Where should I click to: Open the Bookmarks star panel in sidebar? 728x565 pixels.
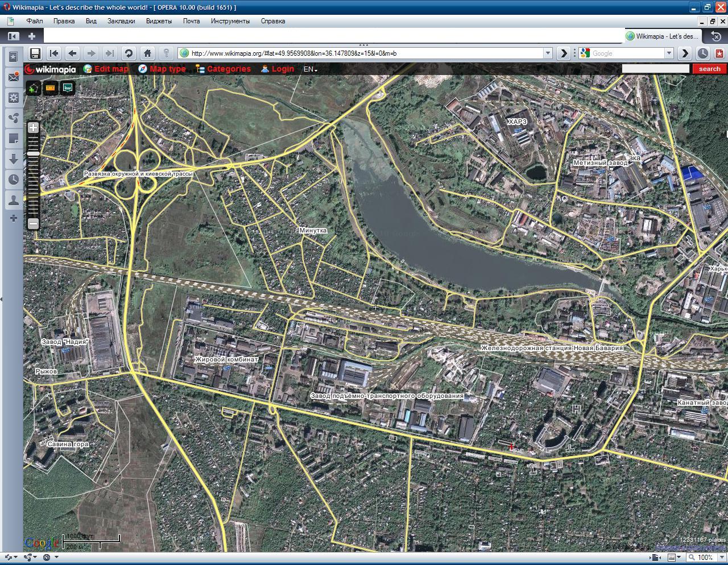click(14, 57)
